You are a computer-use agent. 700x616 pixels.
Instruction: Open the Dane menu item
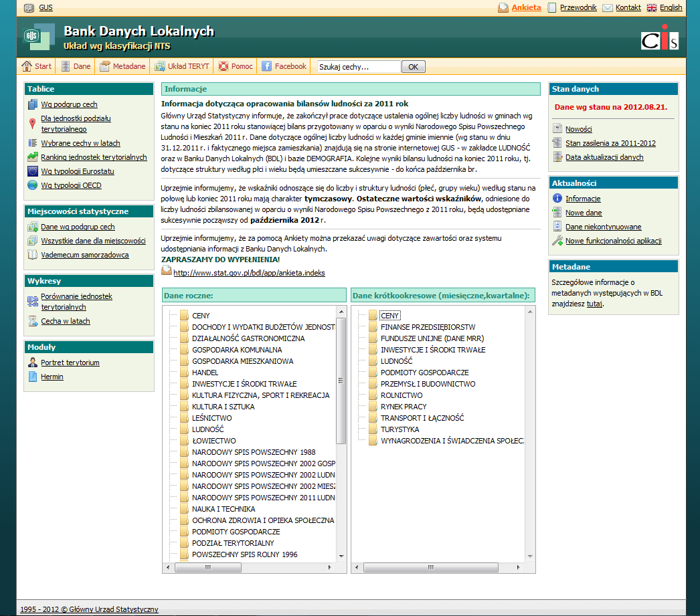pos(82,66)
